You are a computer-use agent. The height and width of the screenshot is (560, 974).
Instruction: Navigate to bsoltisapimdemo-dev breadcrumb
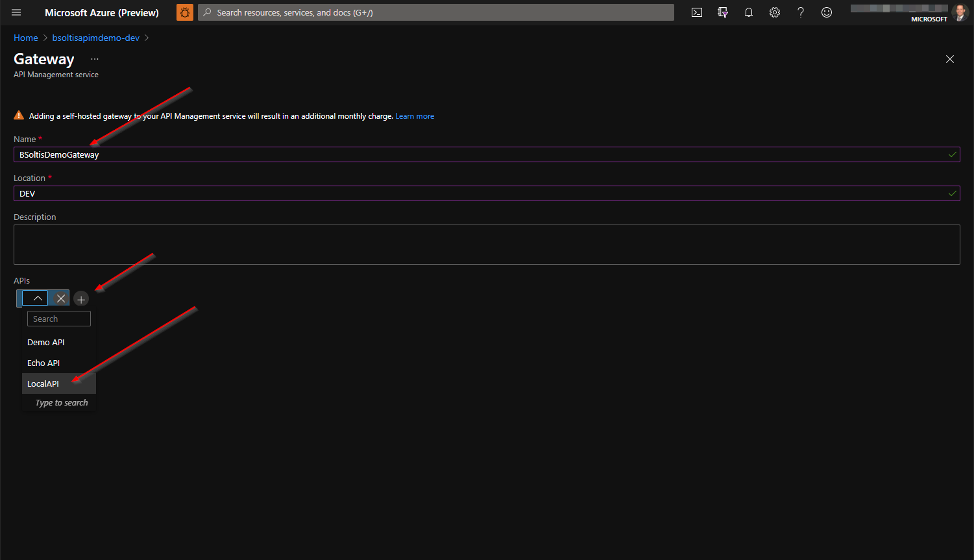coord(96,38)
